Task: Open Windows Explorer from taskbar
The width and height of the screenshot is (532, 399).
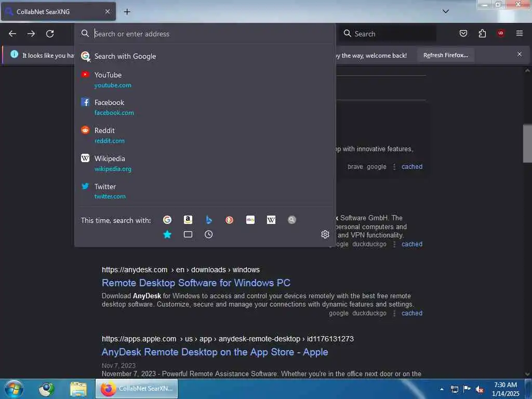Action: click(78, 389)
